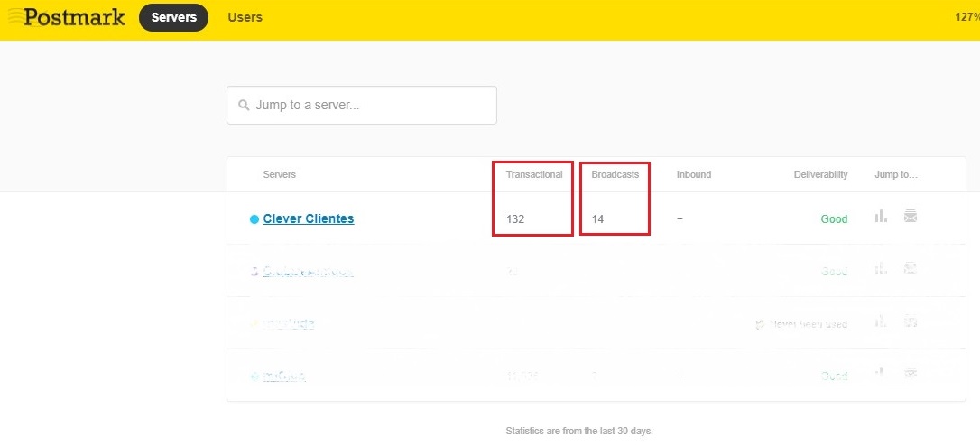
Task: Click the envelope icon in second server row
Action: click(x=911, y=269)
